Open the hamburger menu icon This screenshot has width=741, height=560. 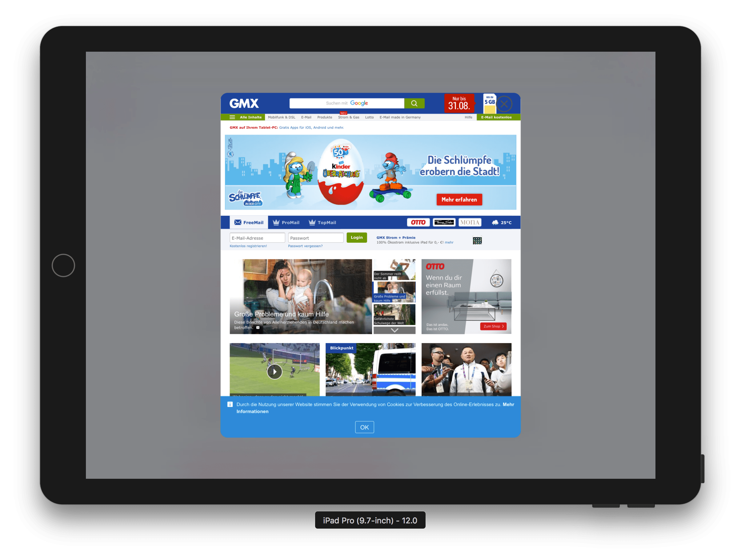pyautogui.click(x=232, y=117)
